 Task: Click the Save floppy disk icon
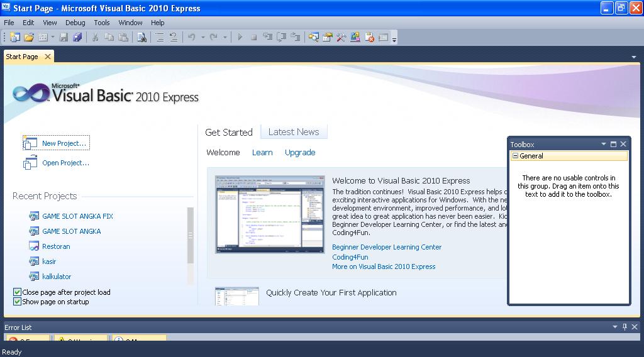64,37
